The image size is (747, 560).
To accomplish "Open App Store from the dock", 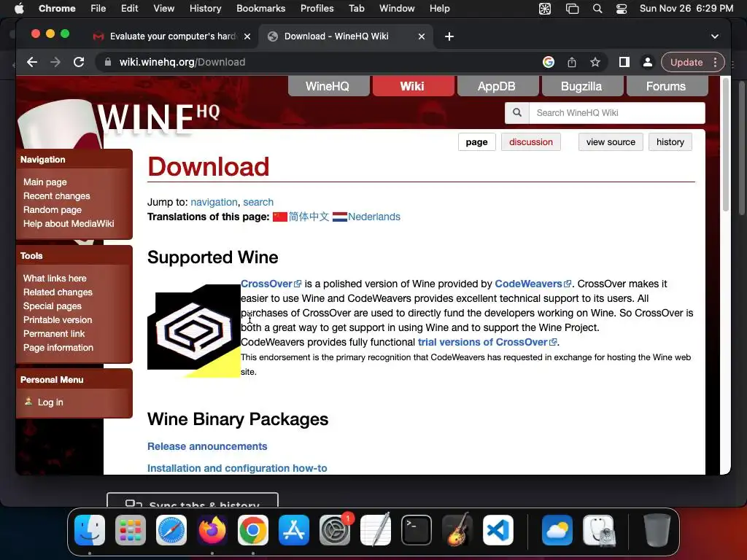I will point(294,530).
